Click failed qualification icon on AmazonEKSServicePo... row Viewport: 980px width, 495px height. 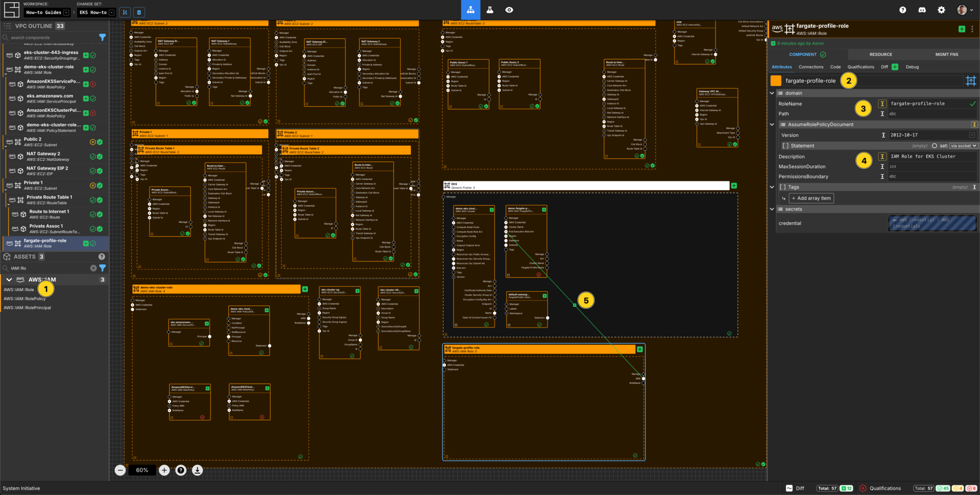click(x=93, y=84)
